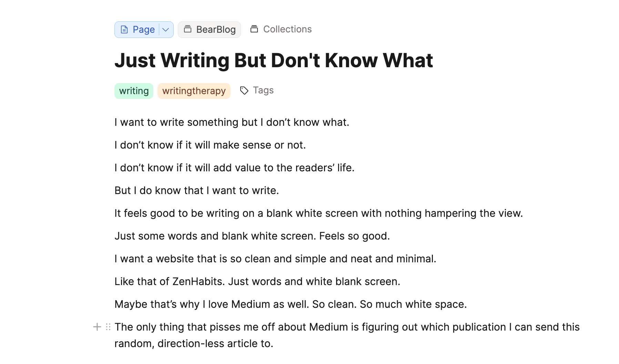
Task: Click the Tags label icon
Action: (244, 91)
